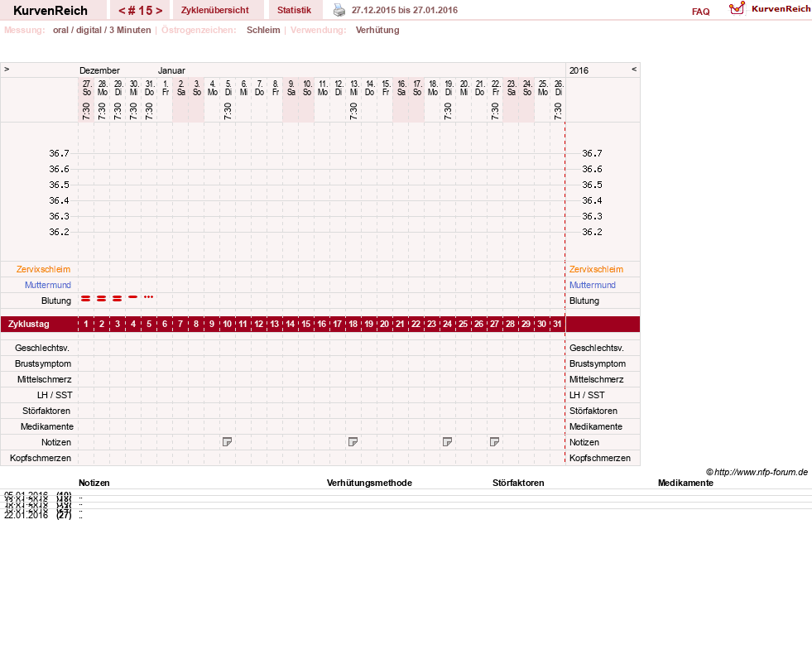Click the left Kopfschmerzen row label
Viewport: 812px width, 664px height.
[x=41, y=459]
